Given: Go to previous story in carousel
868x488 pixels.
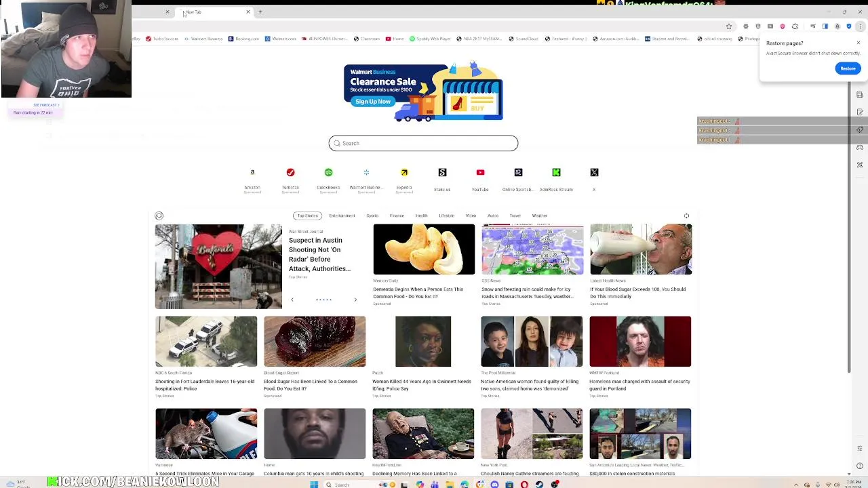Looking at the screenshot, I should pos(292,300).
